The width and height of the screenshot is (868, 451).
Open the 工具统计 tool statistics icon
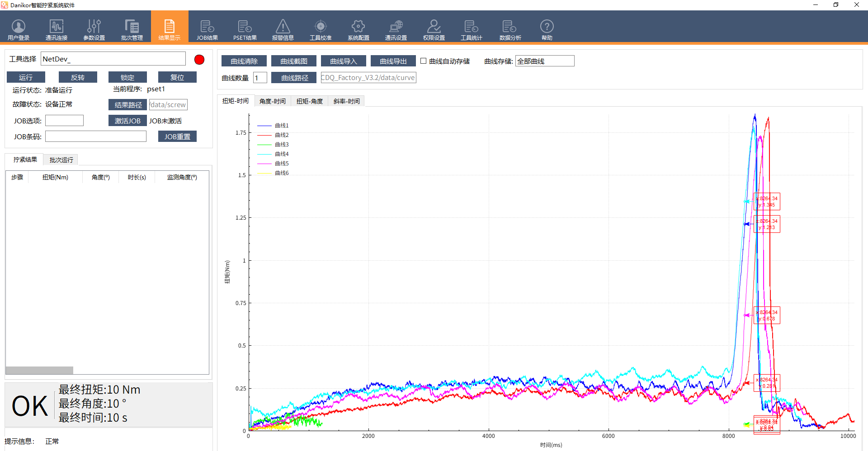click(x=472, y=30)
